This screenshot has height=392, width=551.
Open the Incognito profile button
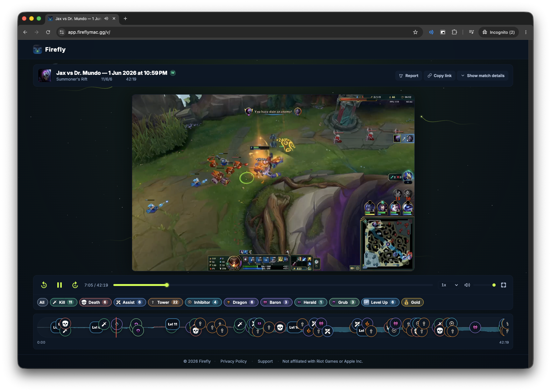498,32
